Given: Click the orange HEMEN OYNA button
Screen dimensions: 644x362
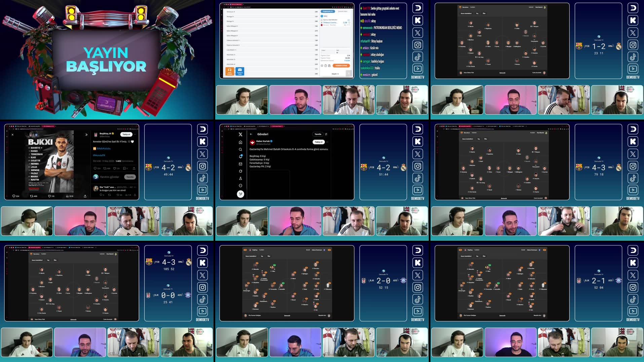Looking at the screenshot, I should coord(341,66).
